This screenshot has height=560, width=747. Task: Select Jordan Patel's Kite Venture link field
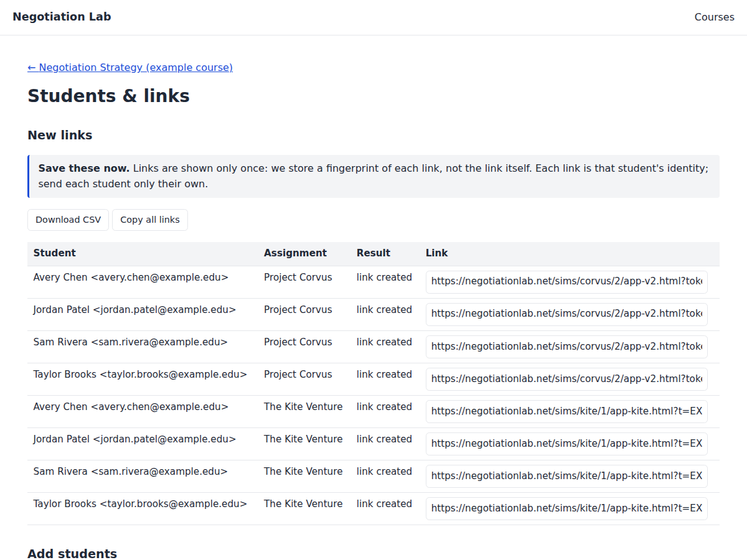pyautogui.click(x=566, y=444)
